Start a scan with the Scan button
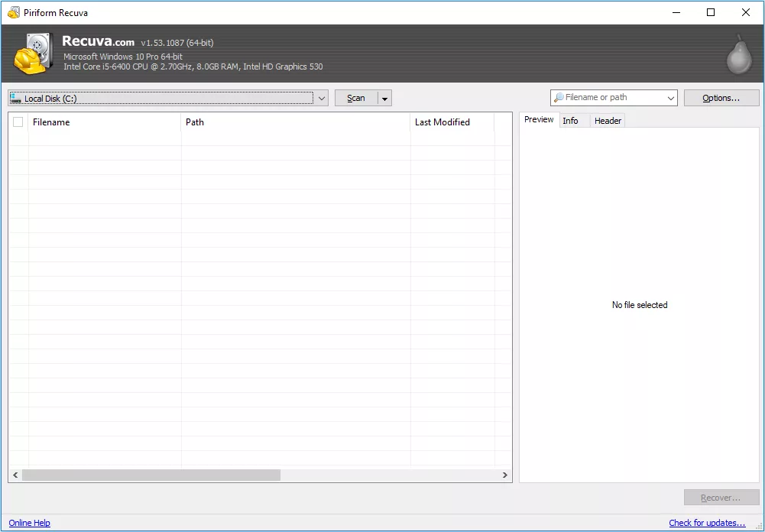Viewport: 765px width, 532px height. (x=356, y=98)
